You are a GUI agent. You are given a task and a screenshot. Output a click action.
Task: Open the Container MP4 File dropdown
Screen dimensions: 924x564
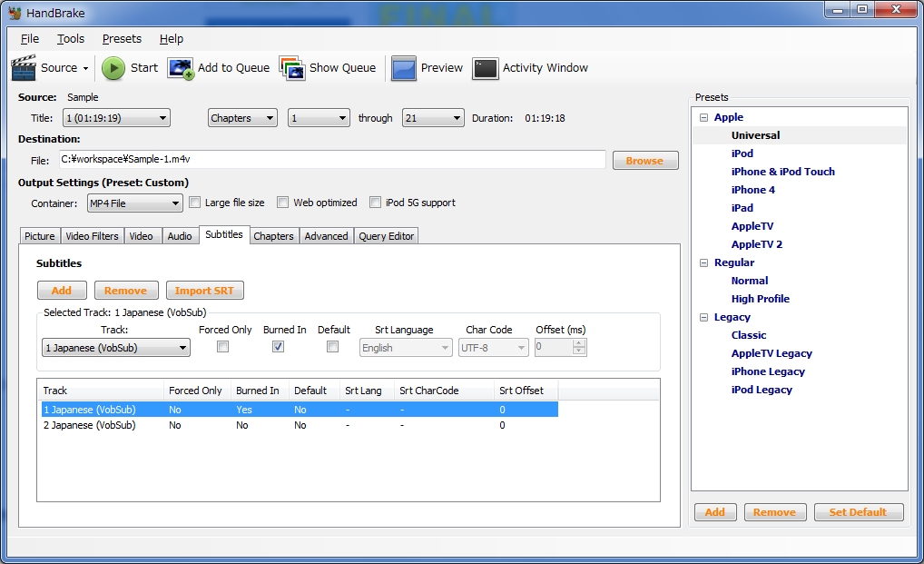[x=134, y=203]
